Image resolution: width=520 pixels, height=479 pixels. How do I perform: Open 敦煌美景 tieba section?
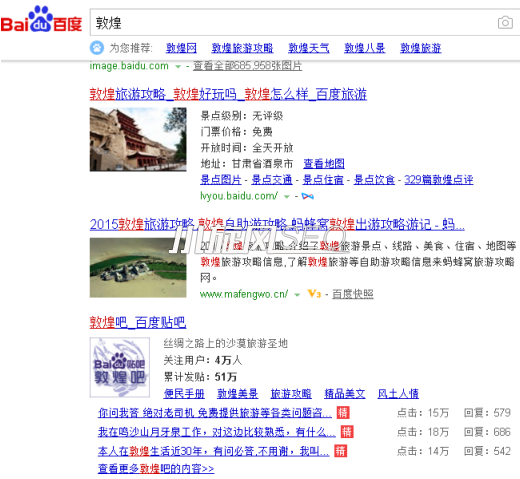(x=238, y=394)
